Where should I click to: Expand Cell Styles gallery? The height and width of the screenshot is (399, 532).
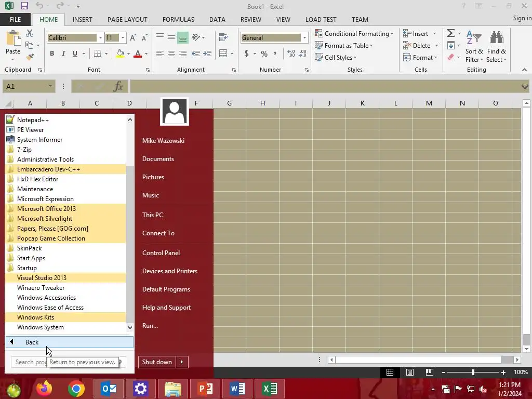(x=336, y=57)
